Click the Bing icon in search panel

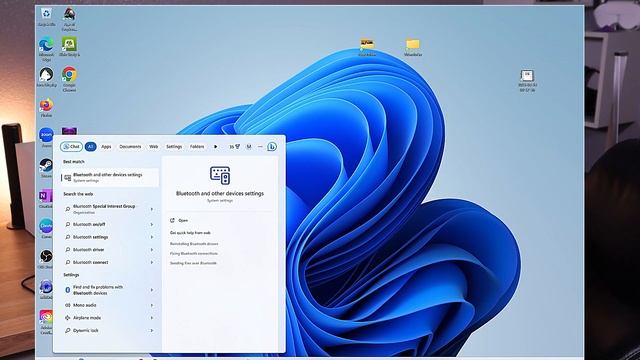pos(272,147)
